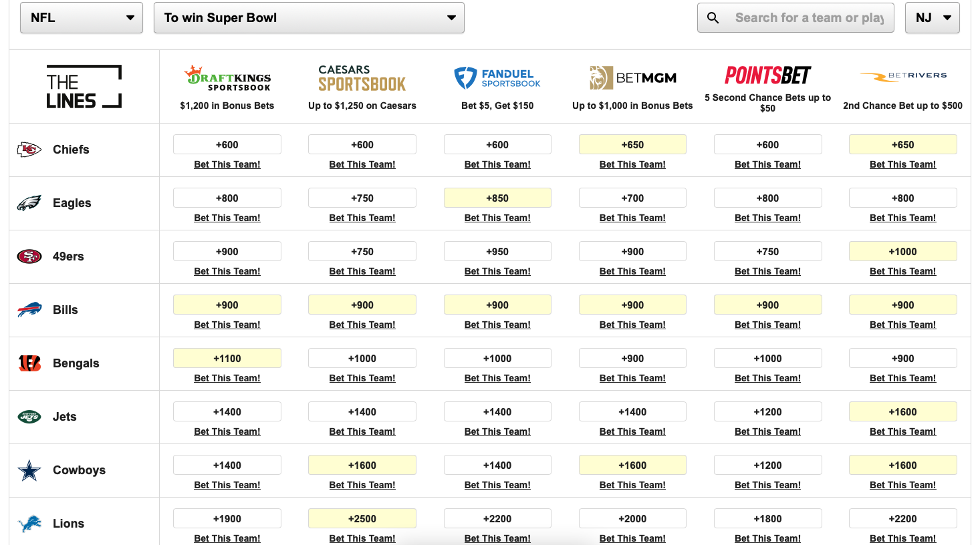Click the Lions team name
The width and height of the screenshot is (980, 545).
click(x=69, y=524)
